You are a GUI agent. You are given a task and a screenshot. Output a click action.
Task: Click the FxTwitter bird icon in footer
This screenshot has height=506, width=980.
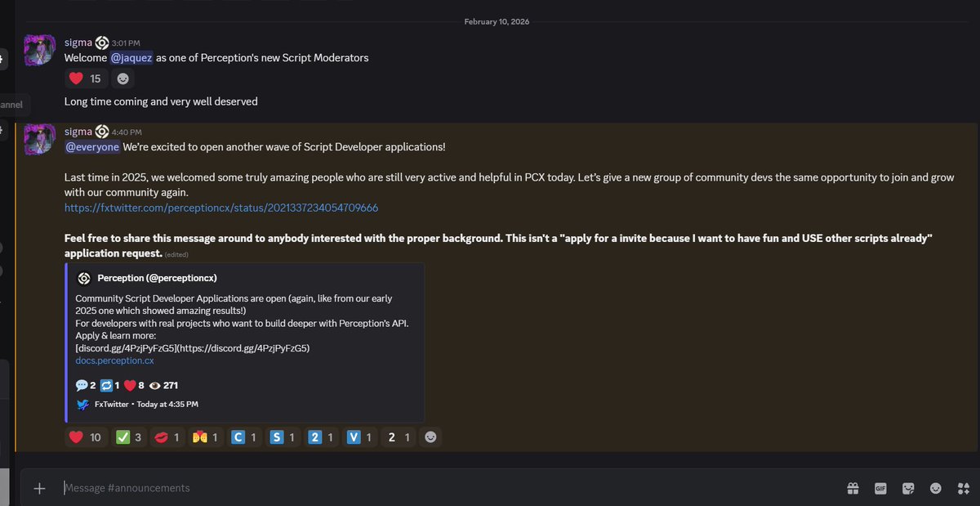[x=82, y=404]
